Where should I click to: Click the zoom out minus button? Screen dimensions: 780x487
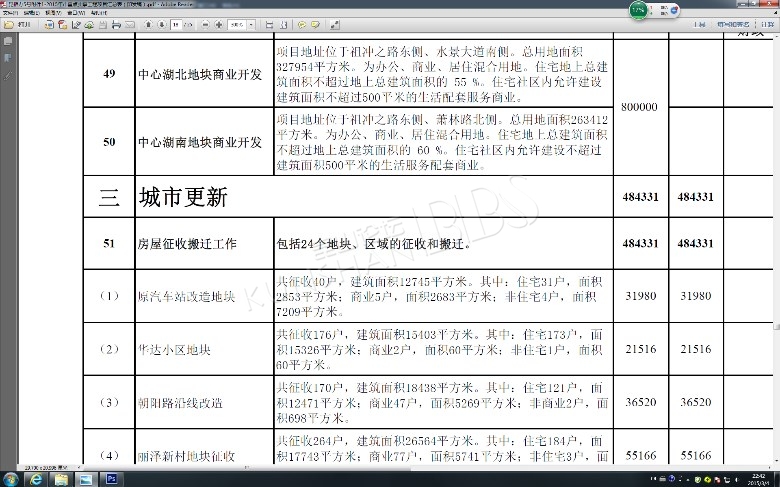pos(205,24)
